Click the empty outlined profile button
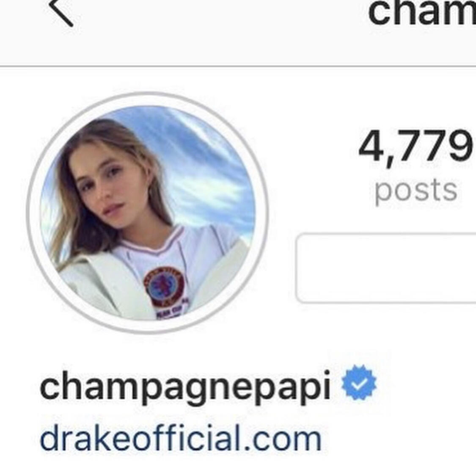Screen dimensions: 476x475 click(x=386, y=268)
